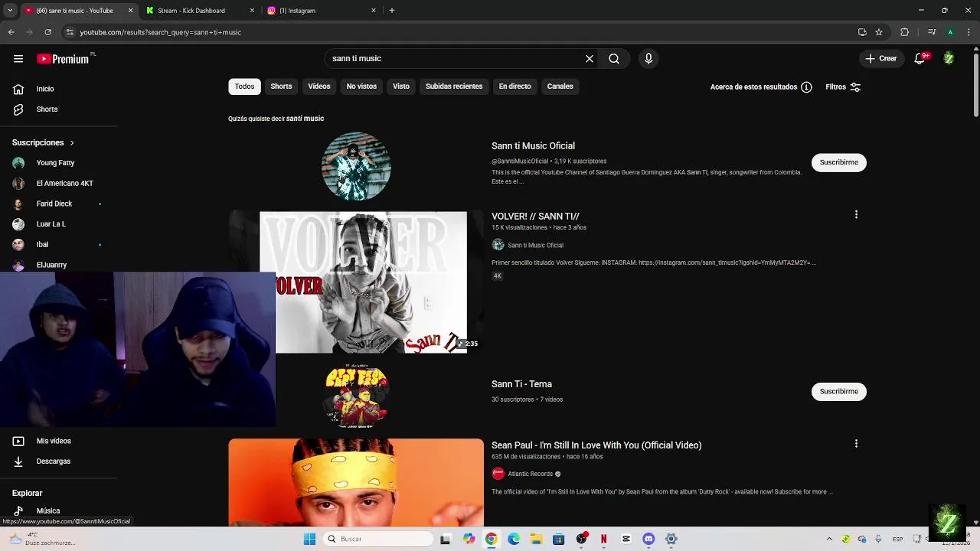Open Windows Start menu
The width and height of the screenshot is (980, 551).
pos(309,539)
